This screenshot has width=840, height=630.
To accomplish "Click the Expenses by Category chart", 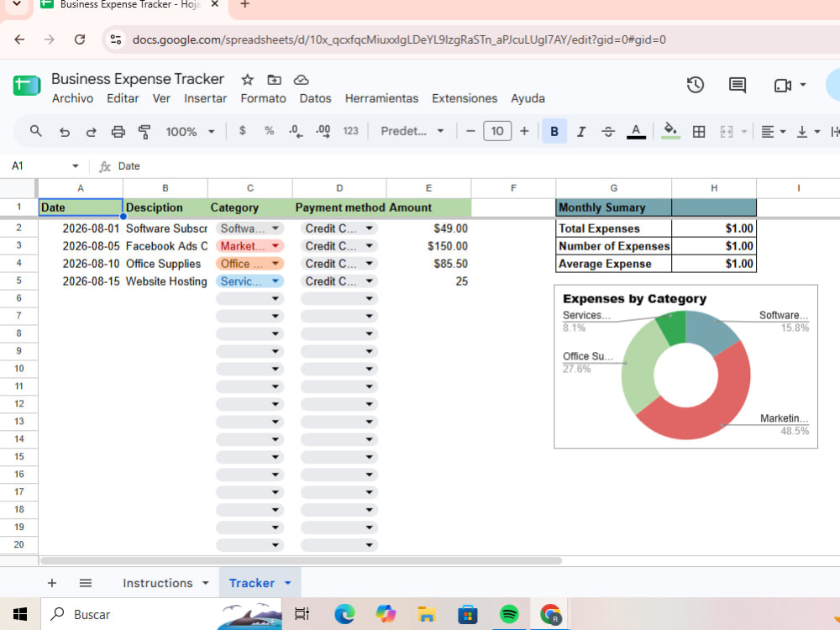I will (x=685, y=366).
